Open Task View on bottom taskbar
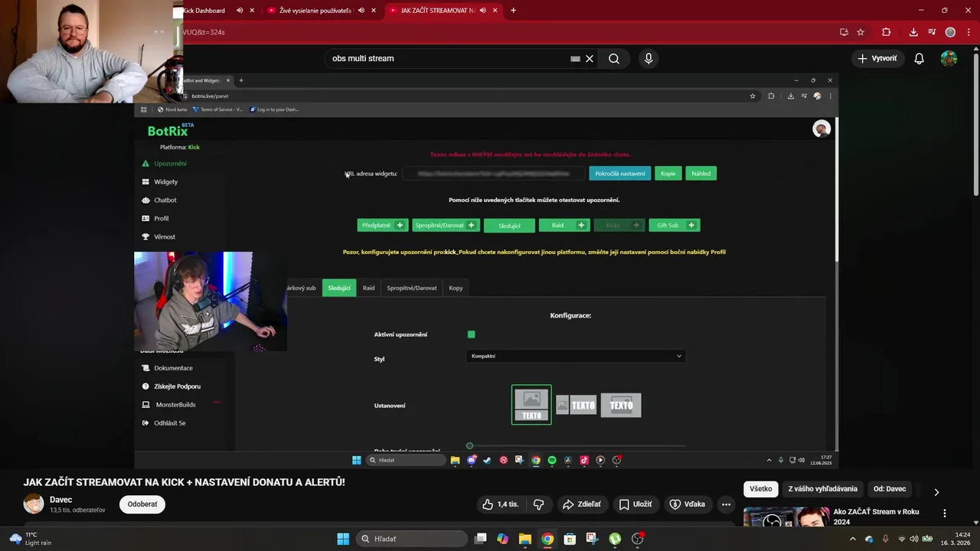980x551 pixels. click(x=480, y=539)
